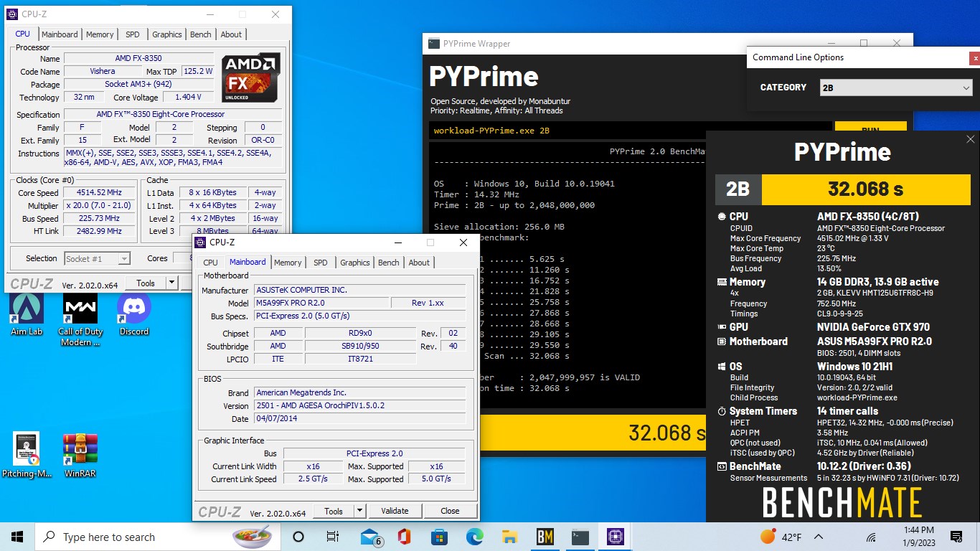
Task: Click Tools button in back CPU-Z window
Action: pos(146,283)
